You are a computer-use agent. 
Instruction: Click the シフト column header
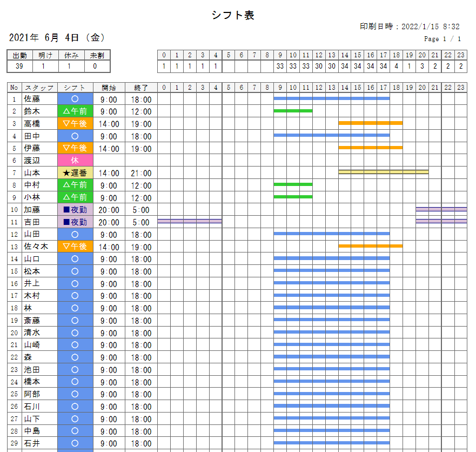click(75, 88)
